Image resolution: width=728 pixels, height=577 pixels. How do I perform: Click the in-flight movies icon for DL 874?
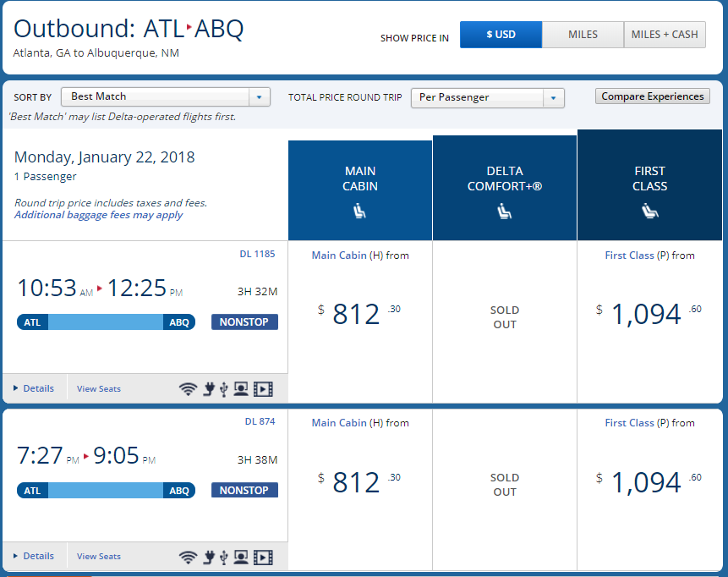(x=264, y=557)
